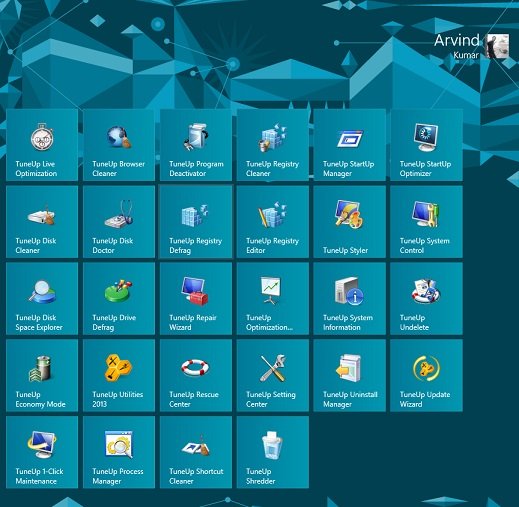The width and height of the screenshot is (519, 507).
Task: Open TuneUp Disk Cleaner tile
Action: point(42,222)
